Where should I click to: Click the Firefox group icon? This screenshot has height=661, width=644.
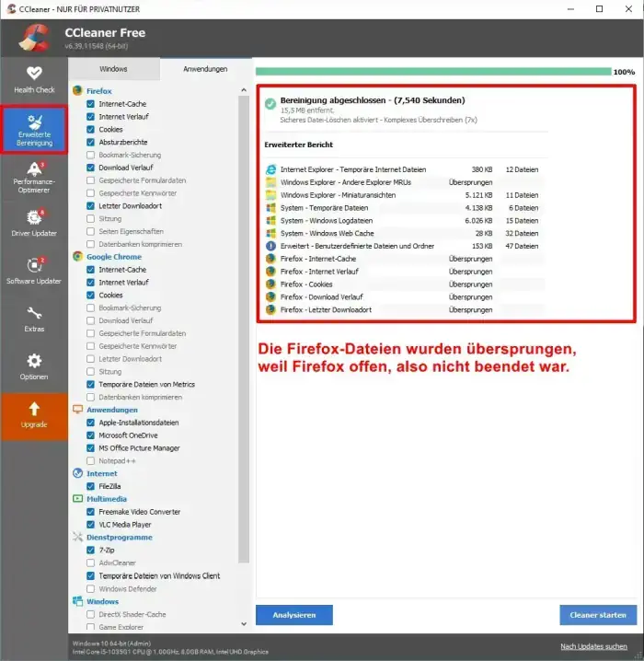tap(77, 90)
